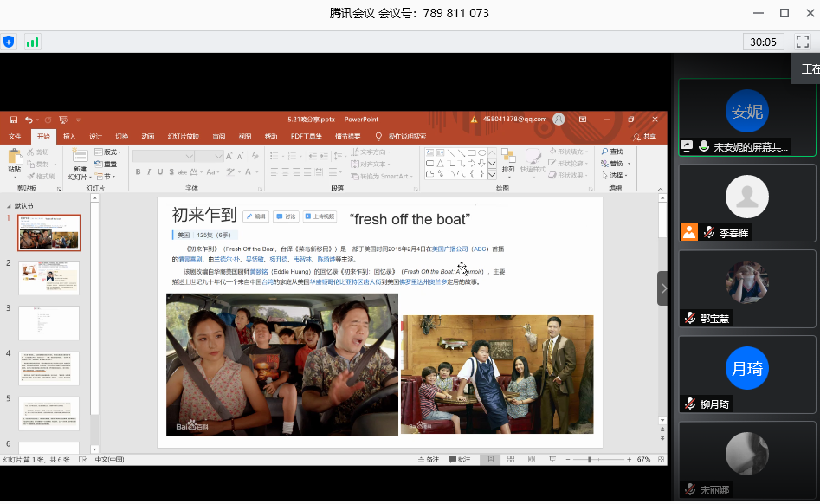Select slide 4 thumbnail
The image size is (820, 504).
tap(49, 368)
